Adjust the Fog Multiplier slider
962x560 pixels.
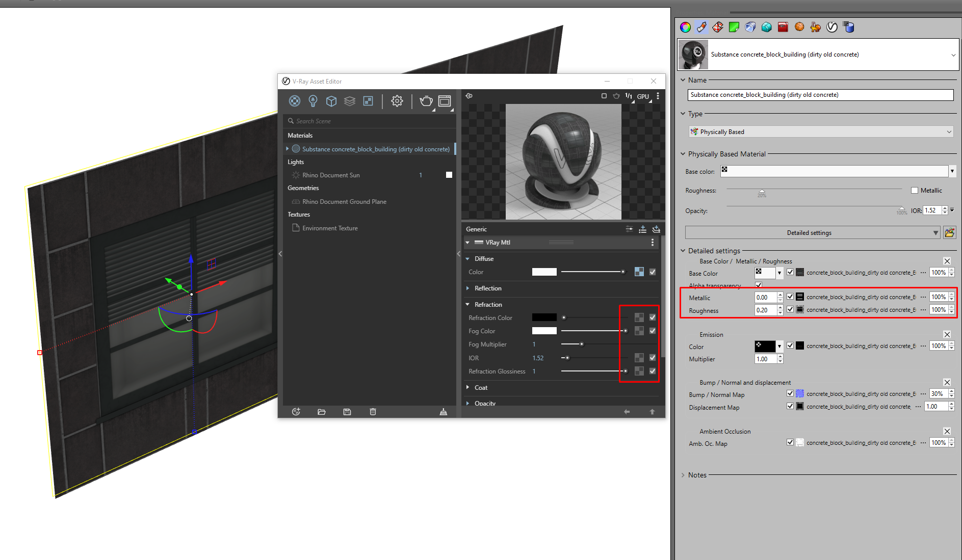[x=582, y=344]
